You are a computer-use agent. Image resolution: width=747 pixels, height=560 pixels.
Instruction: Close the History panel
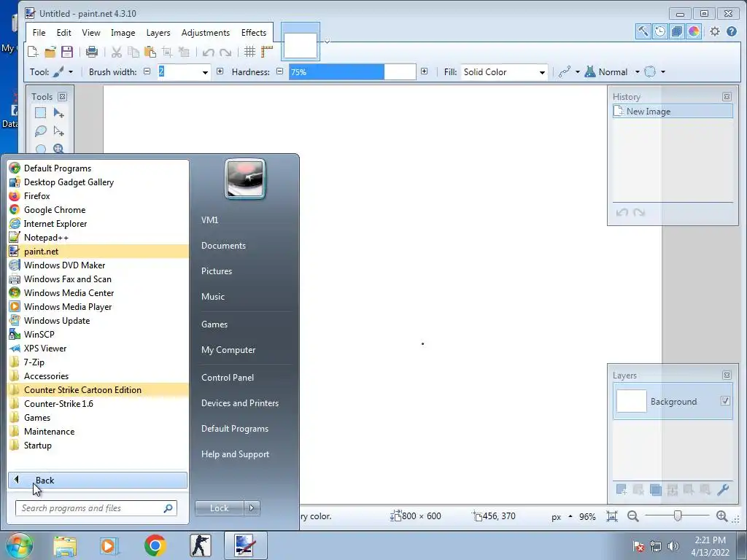pyautogui.click(x=727, y=97)
